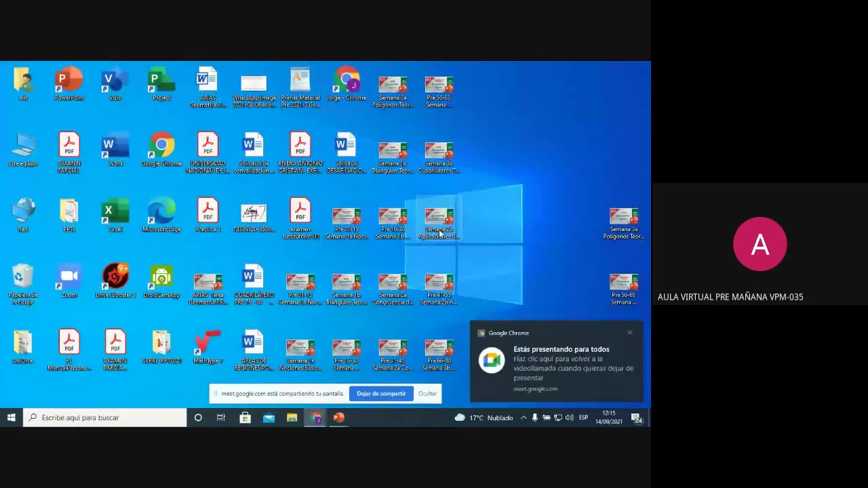Open the Google Chrome desktop shortcut
The image size is (868, 488).
[x=161, y=150]
